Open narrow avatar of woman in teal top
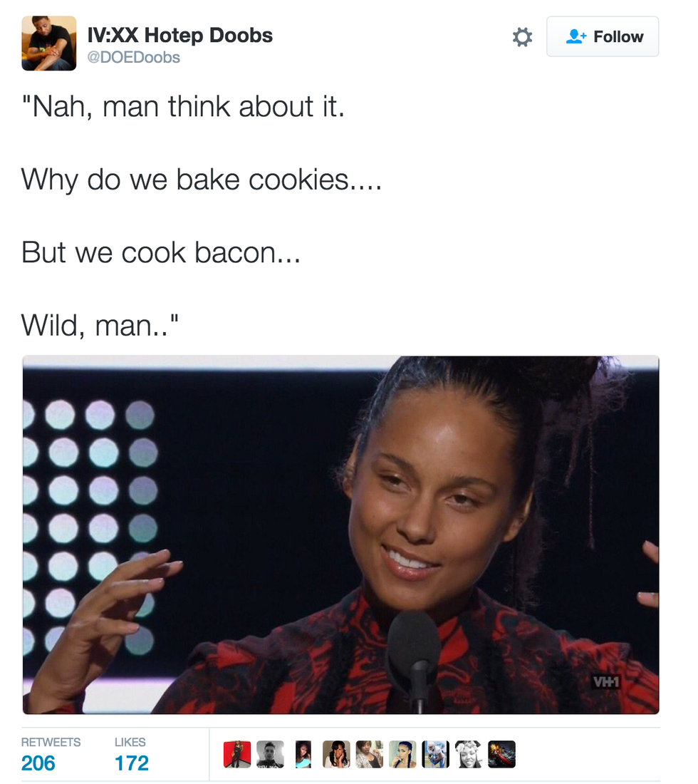 (x=303, y=754)
